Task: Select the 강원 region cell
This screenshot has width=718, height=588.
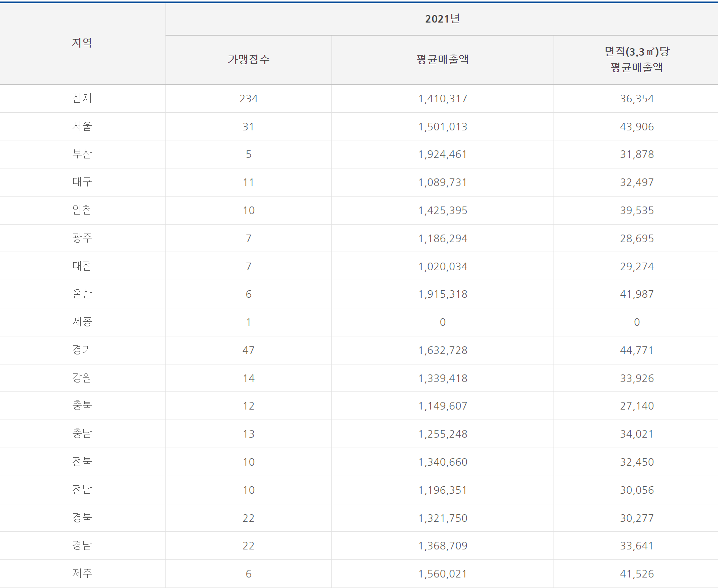Action: (82, 378)
